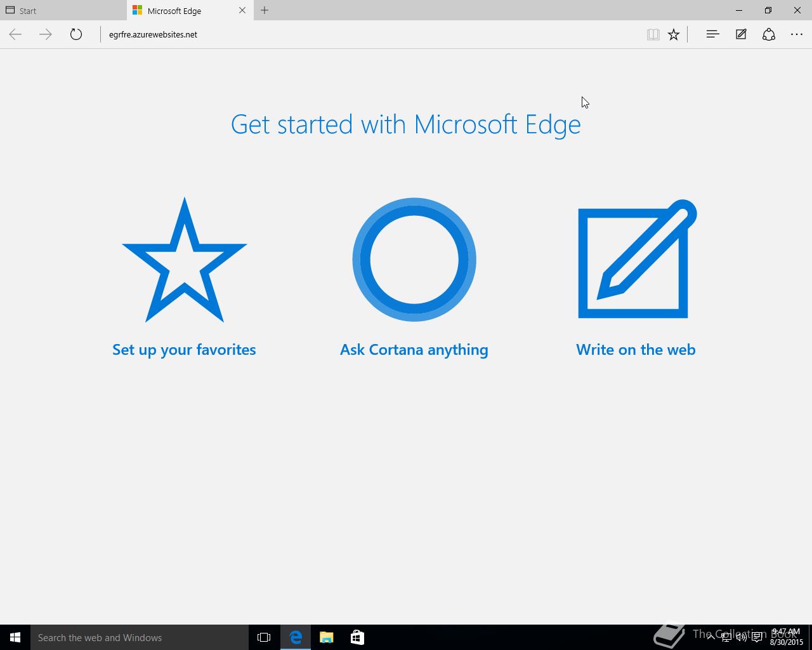Open Action Center notifications icon

[757, 637]
